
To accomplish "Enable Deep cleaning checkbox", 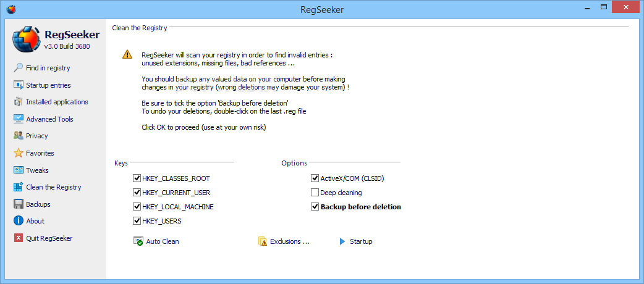I will coord(315,193).
